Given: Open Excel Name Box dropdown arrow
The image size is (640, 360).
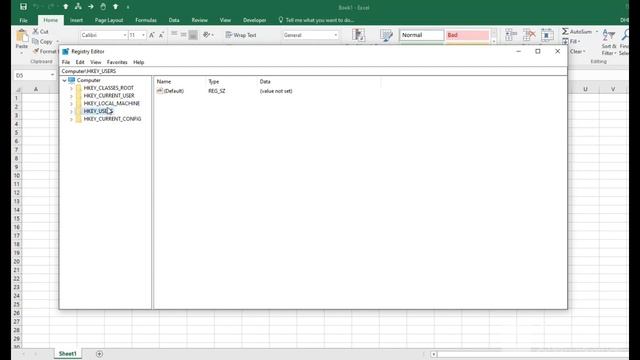Looking at the screenshot, I should point(52,75).
